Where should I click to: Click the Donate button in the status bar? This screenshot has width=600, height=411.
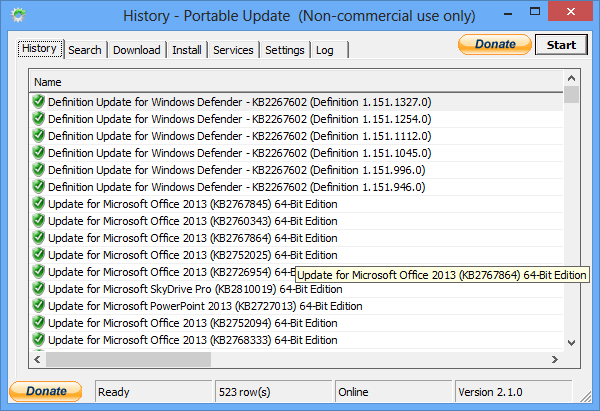coord(46,391)
